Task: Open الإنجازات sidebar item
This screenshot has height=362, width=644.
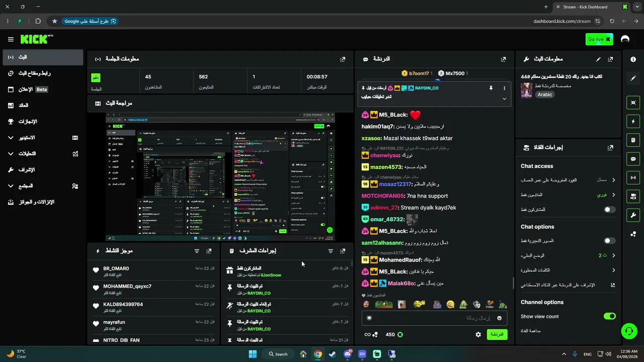Action: pos(42,122)
